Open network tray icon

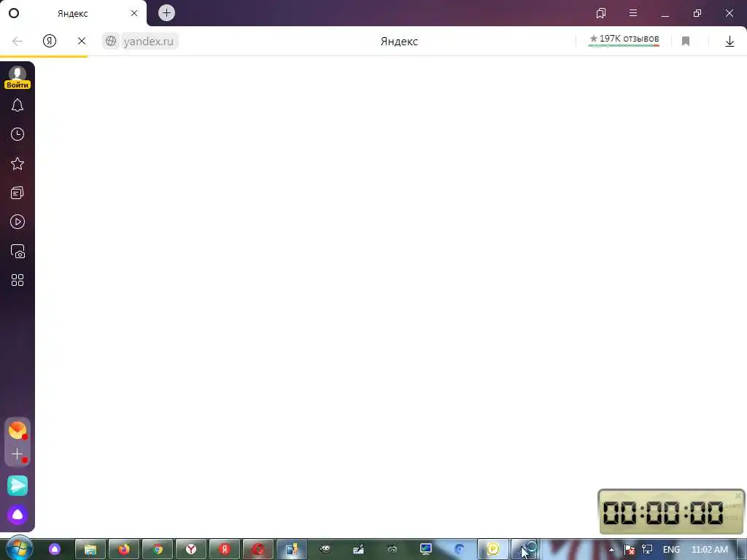coord(647,550)
